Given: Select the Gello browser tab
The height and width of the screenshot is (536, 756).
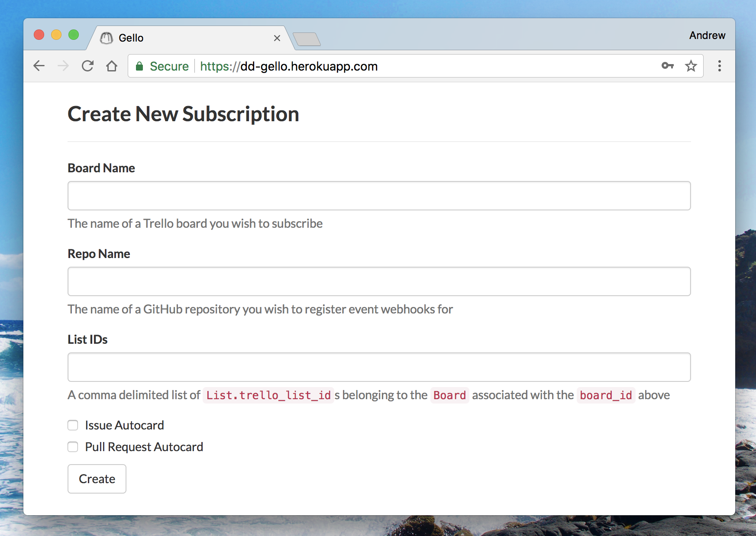Looking at the screenshot, I should pyautogui.click(x=191, y=38).
